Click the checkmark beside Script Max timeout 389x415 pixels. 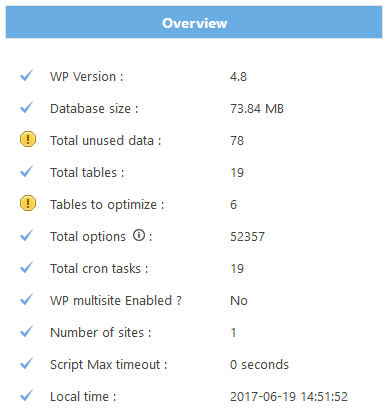click(26, 364)
